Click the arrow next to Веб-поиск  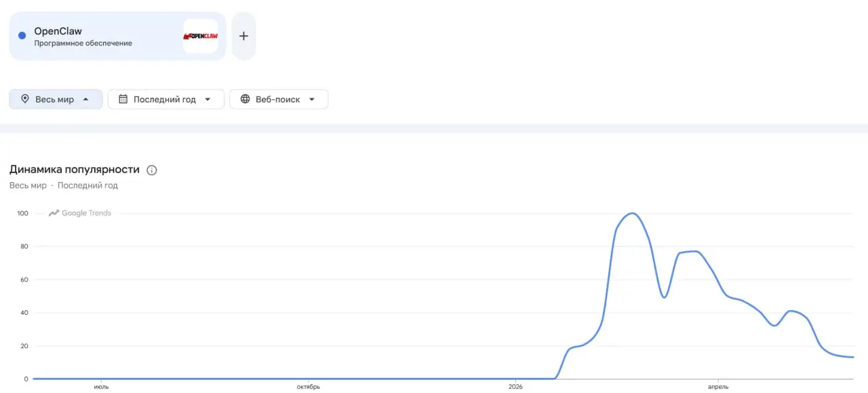tap(312, 99)
